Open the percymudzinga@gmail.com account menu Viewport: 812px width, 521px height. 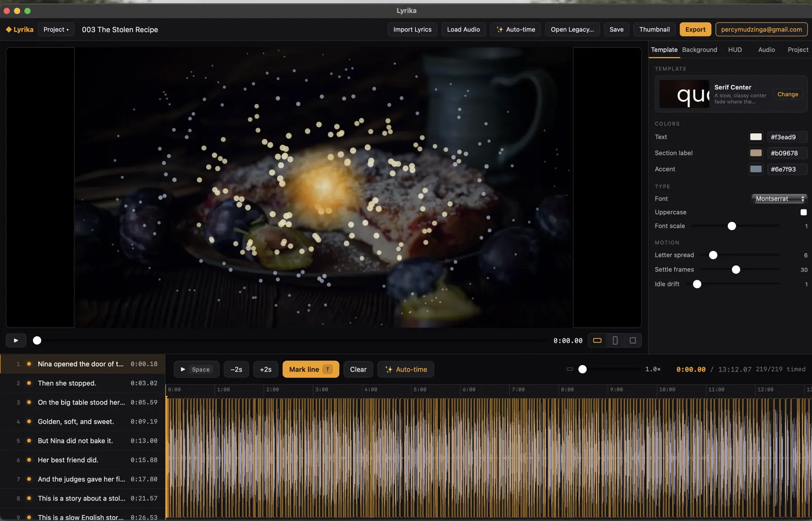point(761,29)
